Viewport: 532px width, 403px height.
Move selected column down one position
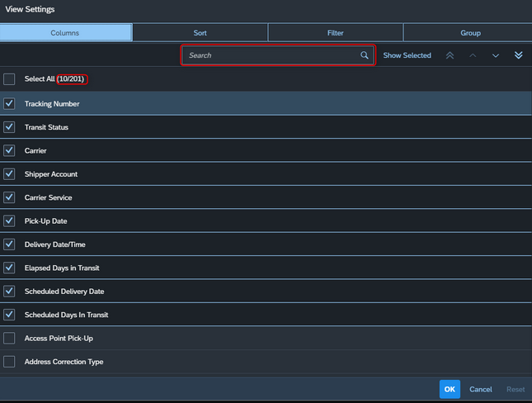[496, 55]
